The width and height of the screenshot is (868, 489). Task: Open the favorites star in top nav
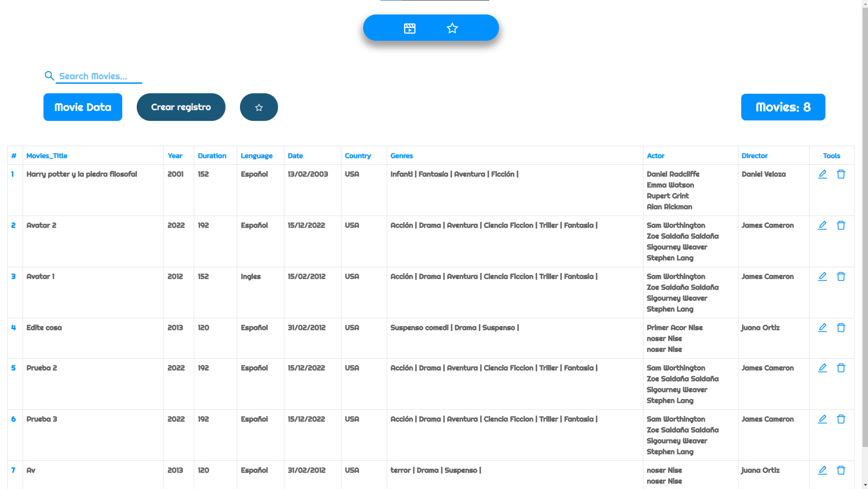click(x=452, y=29)
